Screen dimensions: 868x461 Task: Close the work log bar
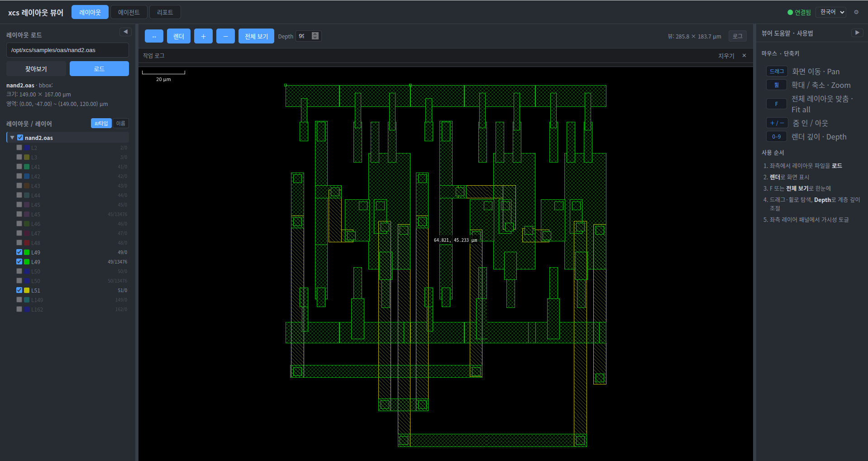click(744, 55)
